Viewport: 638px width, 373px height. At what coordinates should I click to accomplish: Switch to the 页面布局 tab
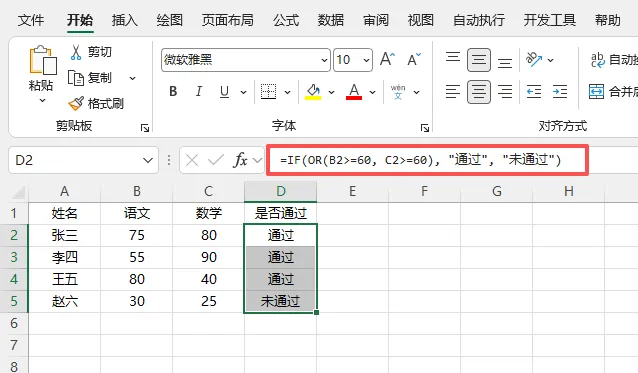pyautogui.click(x=227, y=20)
